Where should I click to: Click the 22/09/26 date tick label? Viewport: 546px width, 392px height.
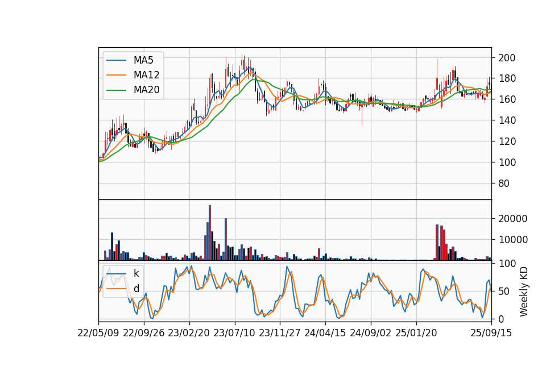143,333
